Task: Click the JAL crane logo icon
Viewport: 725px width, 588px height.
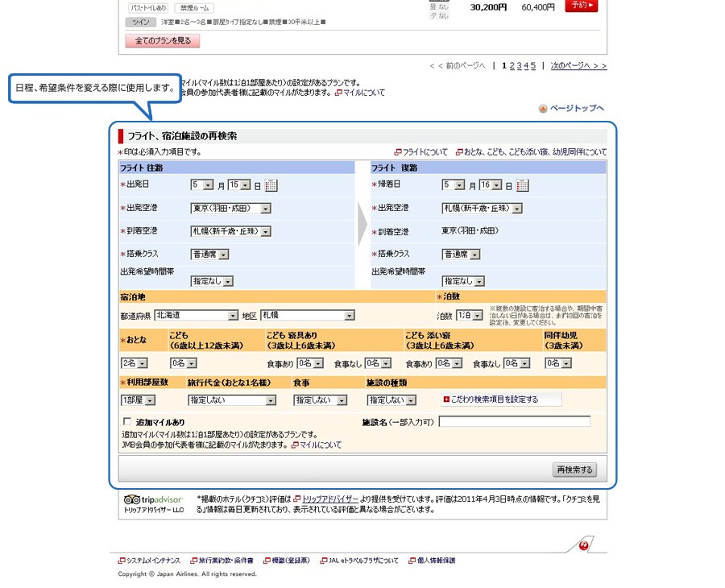Action: [584, 545]
